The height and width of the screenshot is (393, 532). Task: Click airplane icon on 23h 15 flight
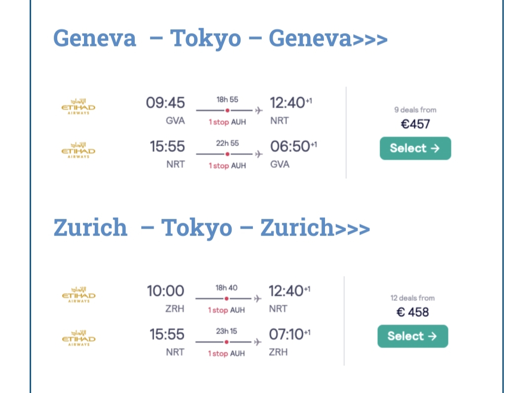(258, 342)
